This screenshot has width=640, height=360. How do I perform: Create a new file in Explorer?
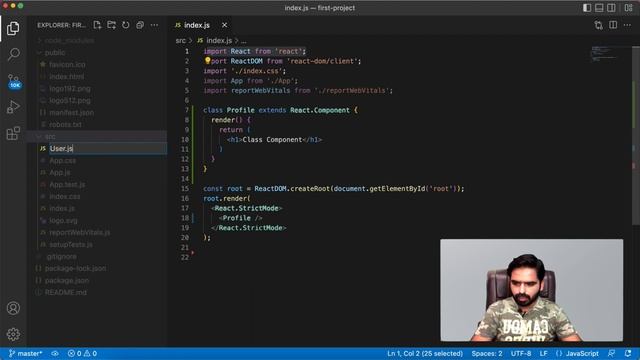[x=97, y=25]
